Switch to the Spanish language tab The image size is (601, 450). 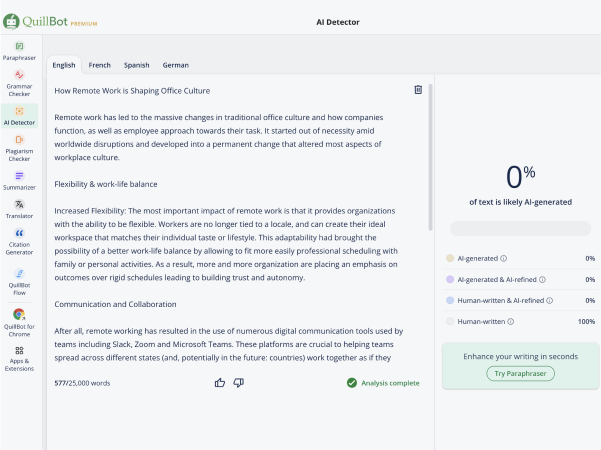(x=136, y=65)
